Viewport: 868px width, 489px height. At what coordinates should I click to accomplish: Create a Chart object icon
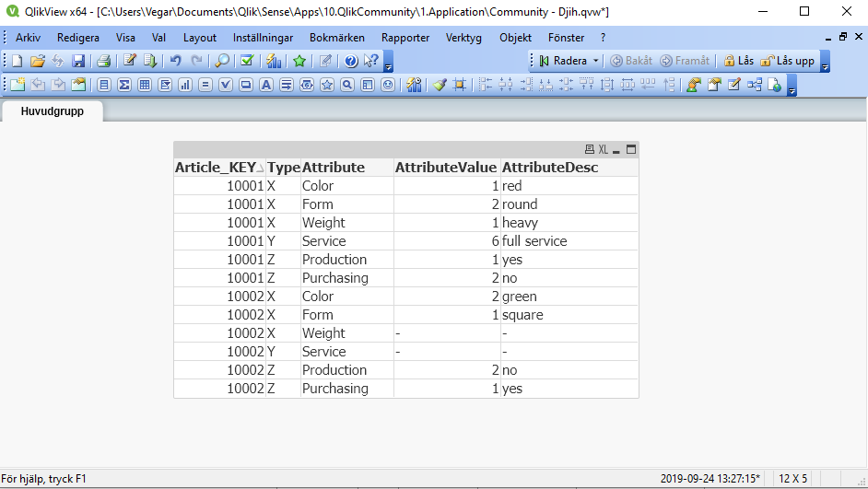185,85
